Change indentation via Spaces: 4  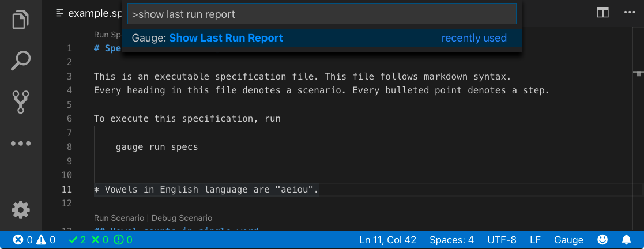click(x=452, y=240)
